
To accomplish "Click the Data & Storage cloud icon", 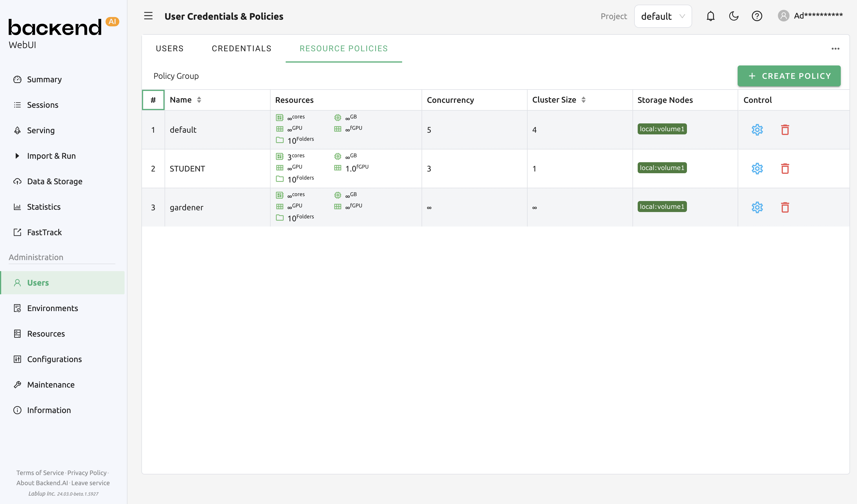I will 17,181.
